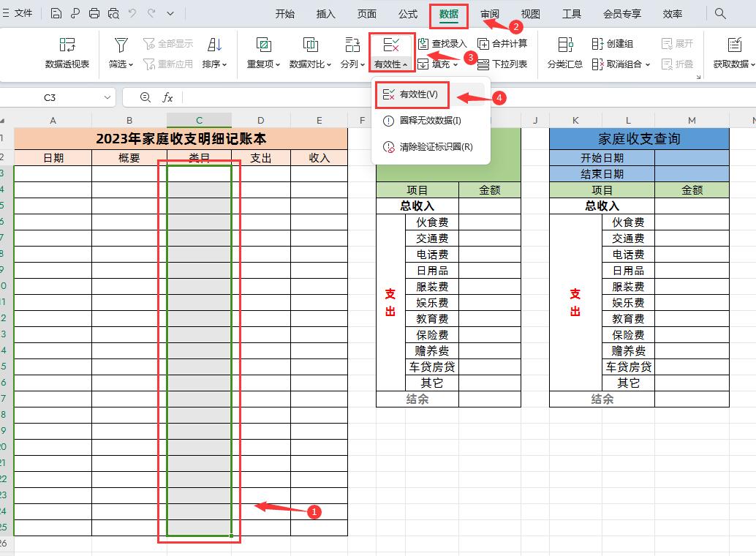Switch to the 工具 Tools tab
756x556 pixels.
571,14
